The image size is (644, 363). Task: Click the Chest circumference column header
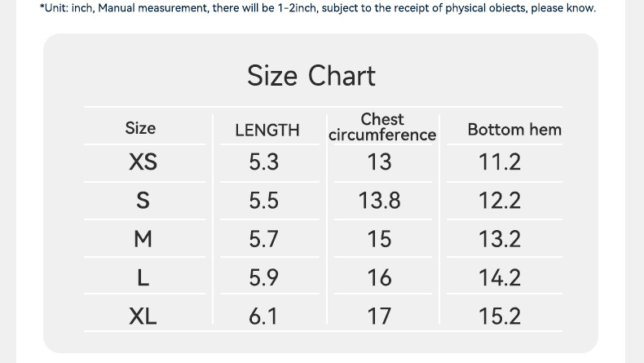382,127
